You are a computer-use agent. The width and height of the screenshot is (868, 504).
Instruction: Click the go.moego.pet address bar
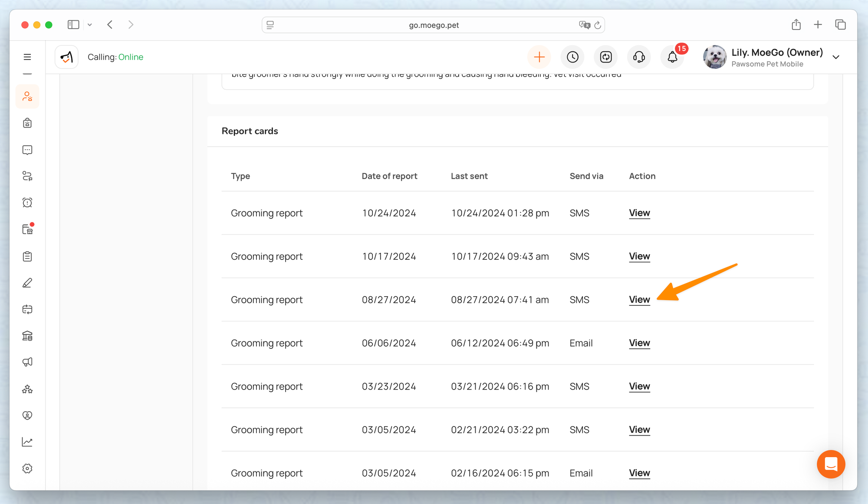pos(433,25)
